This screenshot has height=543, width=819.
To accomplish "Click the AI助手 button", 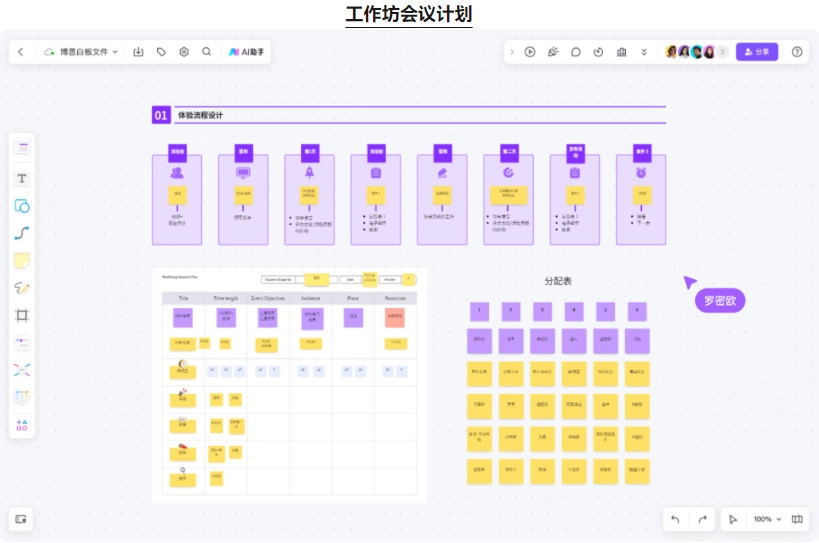I will pyautogui.click(x=245, y=52).
